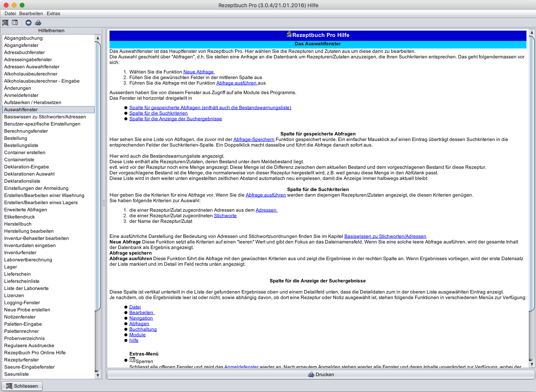Click the printer icon in the toolbar
The image size is (536, 392).
(38, 23)
